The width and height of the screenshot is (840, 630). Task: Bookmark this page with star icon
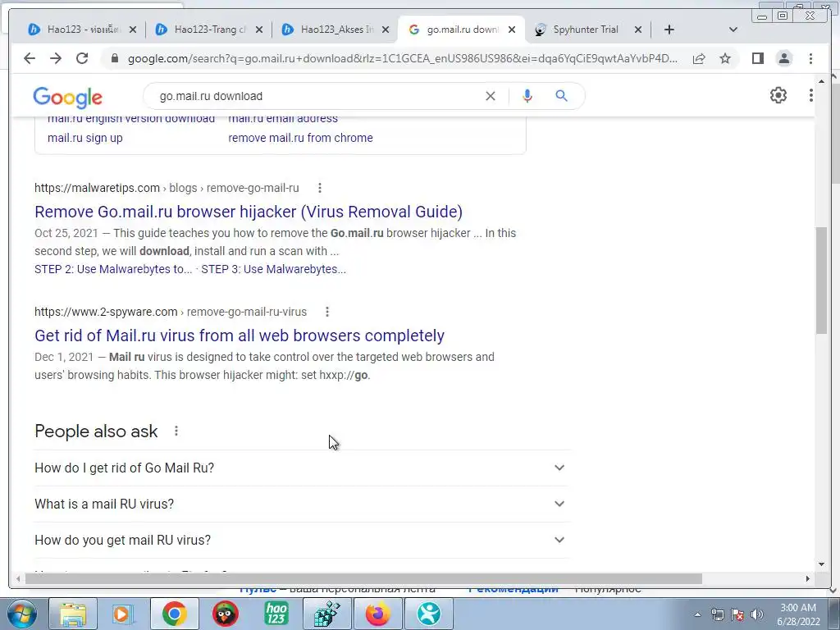[725, 58]
